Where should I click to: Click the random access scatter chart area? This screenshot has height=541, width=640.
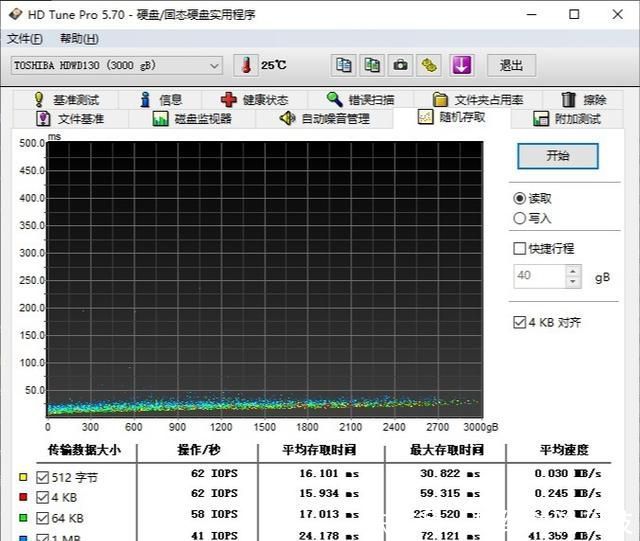[265, 279]
